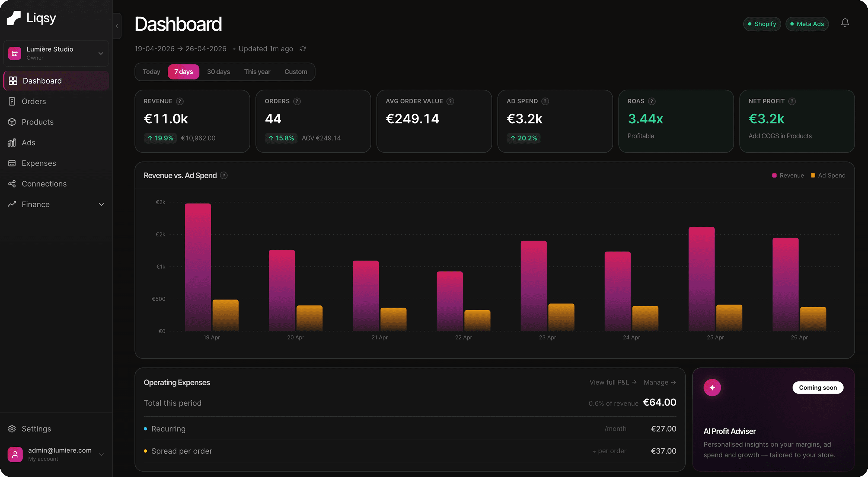
Task: Click the ROAS question mark icon
Action: [x=652, y=101]
